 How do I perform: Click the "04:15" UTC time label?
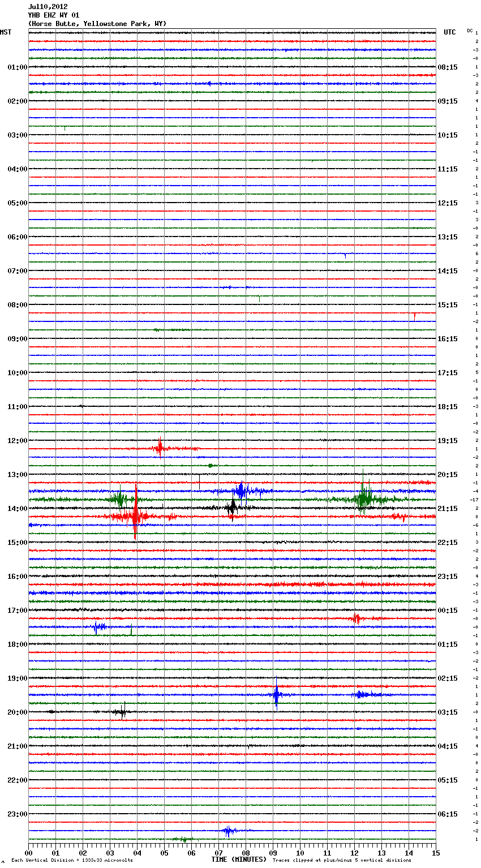pyautogui.click(x=448, y=746)
